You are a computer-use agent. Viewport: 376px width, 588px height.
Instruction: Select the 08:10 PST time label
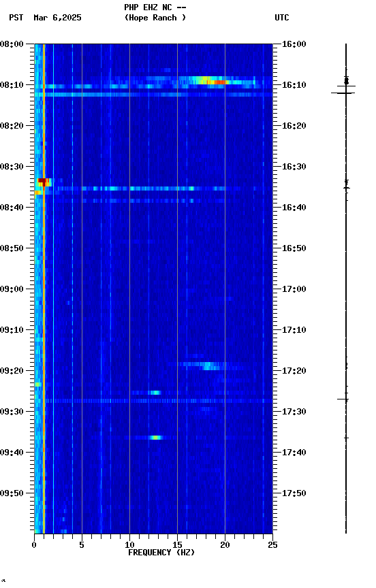12,85
